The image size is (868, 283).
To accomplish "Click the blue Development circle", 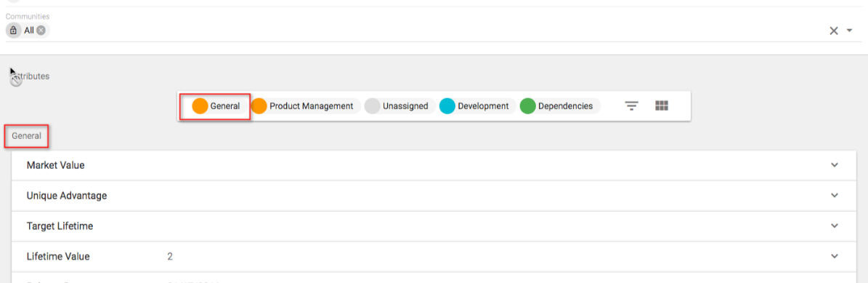I will (x=447, y=106).
